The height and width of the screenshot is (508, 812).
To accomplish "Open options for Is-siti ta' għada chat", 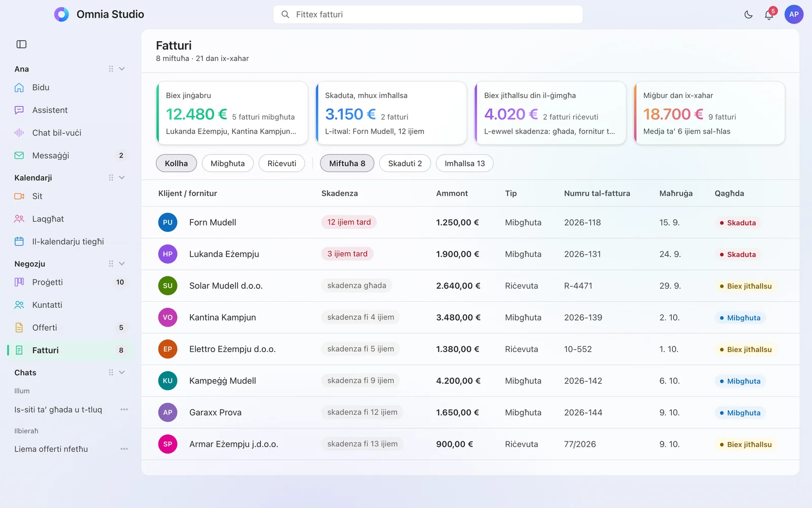I will pyautogui.click(x=124, y=409).
